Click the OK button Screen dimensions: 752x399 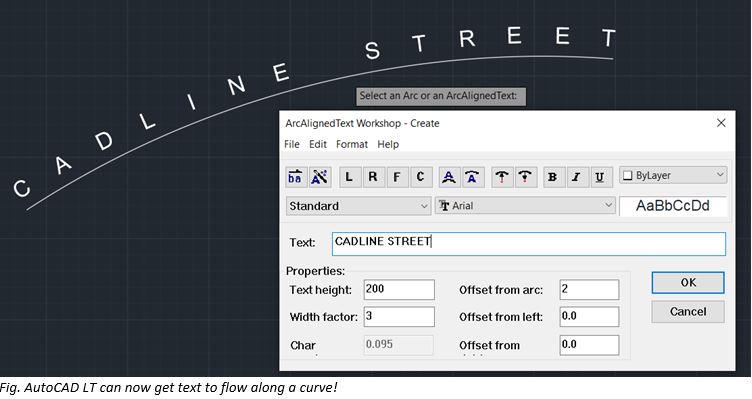(688, 282)
